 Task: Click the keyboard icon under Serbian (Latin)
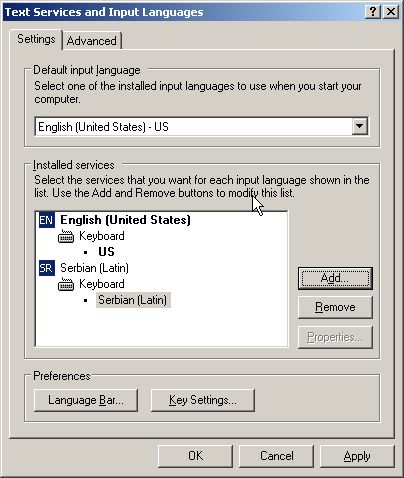tap(66, 284)
